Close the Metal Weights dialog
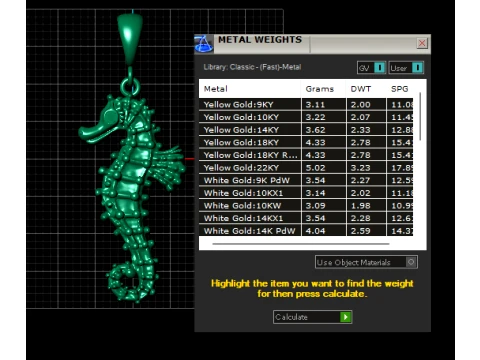The width and height of the screenshot is (480, 360). pyautogui.click(x=422, y=43)
